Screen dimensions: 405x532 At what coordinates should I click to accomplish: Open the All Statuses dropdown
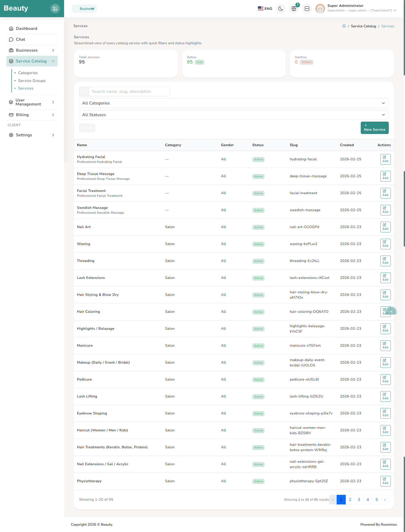point(233,115)
